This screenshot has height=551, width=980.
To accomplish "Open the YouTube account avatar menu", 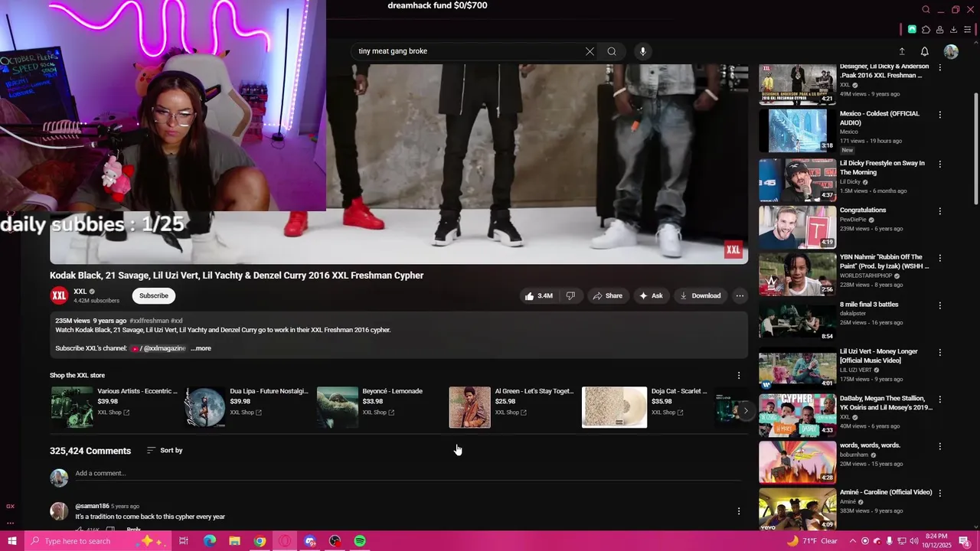I will (x=951, y=51).
